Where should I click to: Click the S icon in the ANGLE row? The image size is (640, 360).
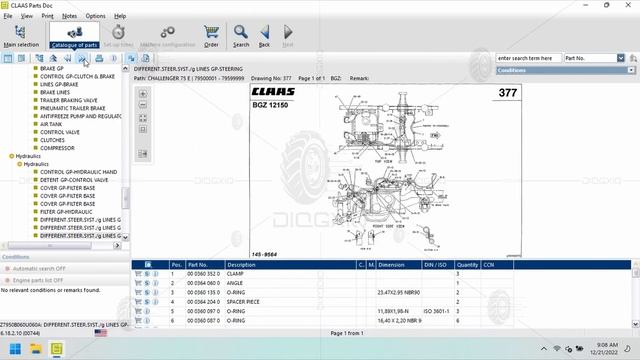coord(147,283)
